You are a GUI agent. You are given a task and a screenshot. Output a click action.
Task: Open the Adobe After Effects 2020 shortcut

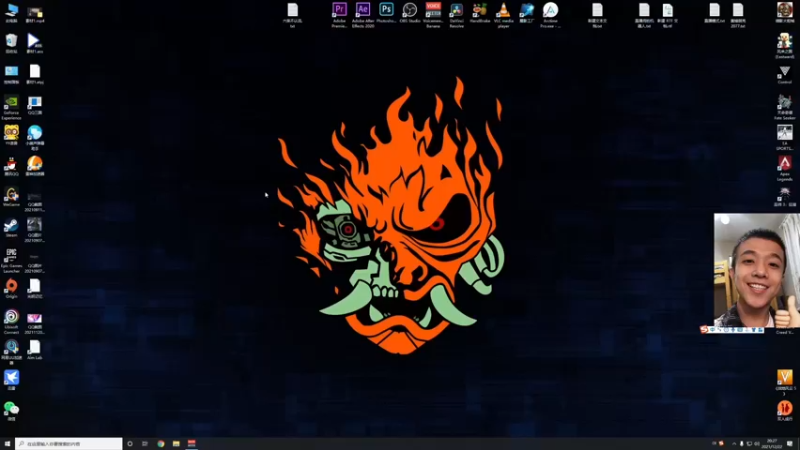363,15
